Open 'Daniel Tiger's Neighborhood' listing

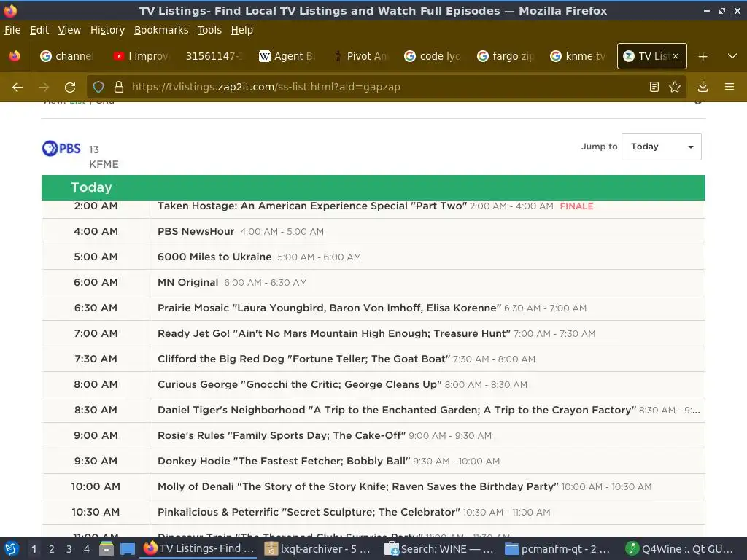coord(397,410)
